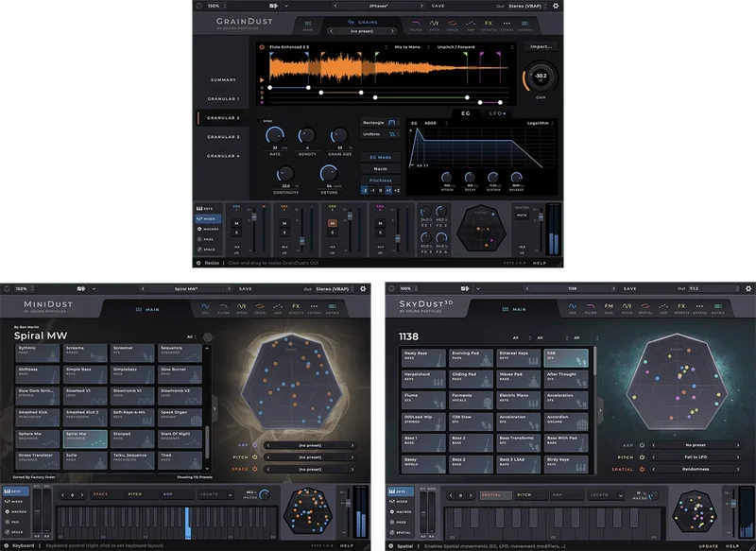Click Update in the SkyDust 3D status bar
Screen dimensions: 756x551
point(708,546)
